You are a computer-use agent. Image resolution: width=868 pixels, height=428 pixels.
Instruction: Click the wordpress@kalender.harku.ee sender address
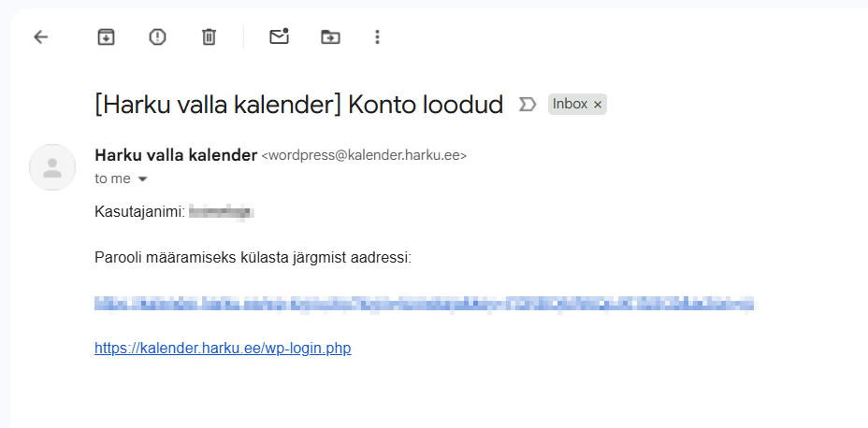click(x=364, y=156)
